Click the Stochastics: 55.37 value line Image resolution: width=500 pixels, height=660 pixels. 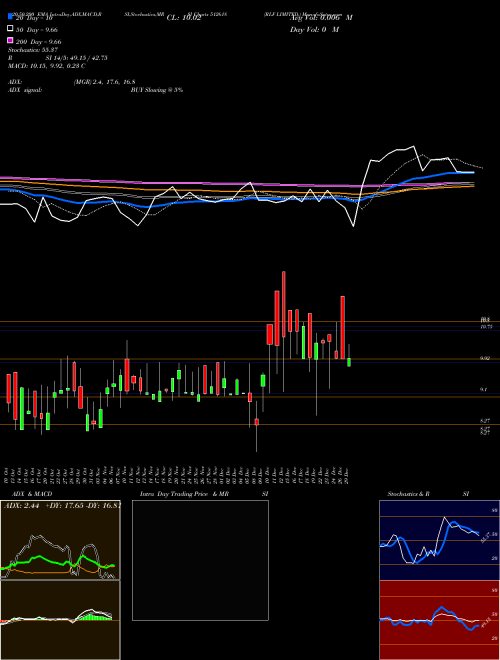click(32, 50)
